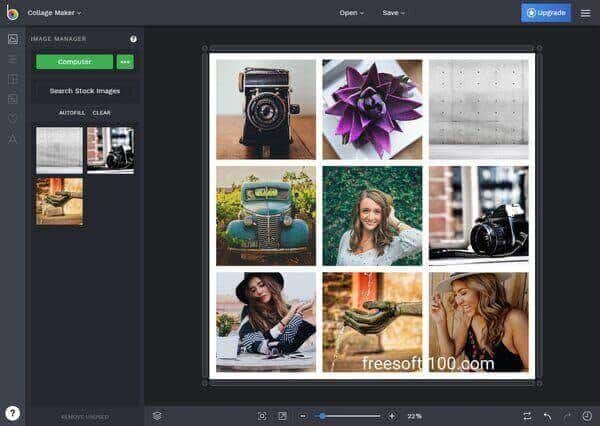Open the hamburger menu at top right

click(x=585, y=13)
